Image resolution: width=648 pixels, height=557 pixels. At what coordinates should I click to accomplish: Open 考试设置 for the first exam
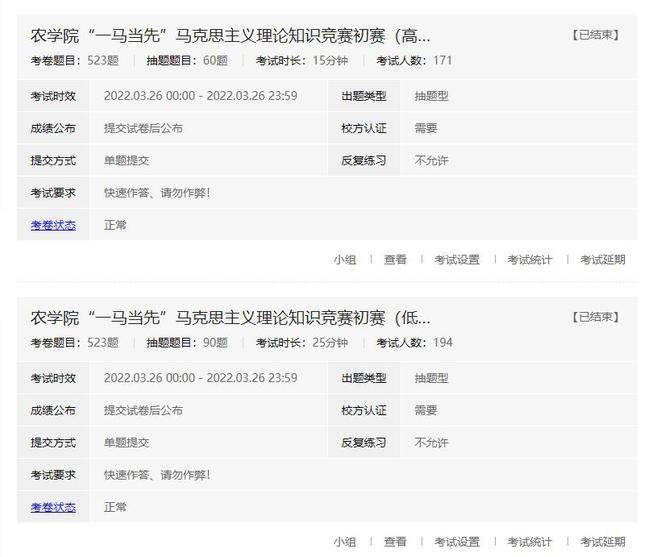pyautogui.click(x=456, y=260)
